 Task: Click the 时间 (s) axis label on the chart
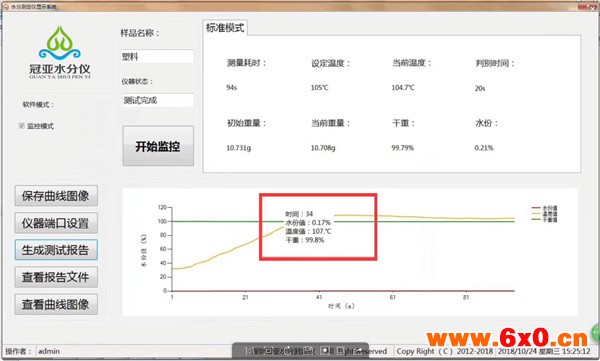coord(341,306)
